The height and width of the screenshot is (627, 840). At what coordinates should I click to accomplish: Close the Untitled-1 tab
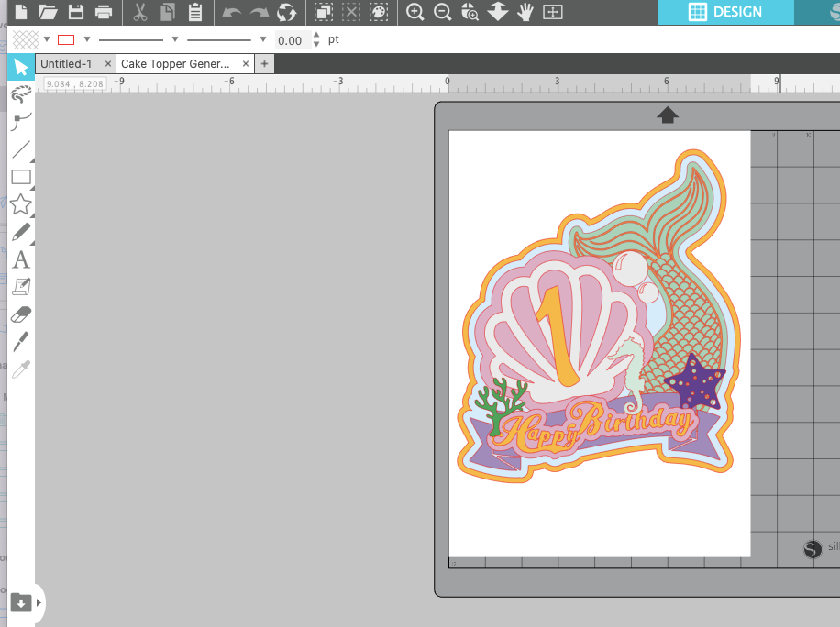[x=107, y=64]
